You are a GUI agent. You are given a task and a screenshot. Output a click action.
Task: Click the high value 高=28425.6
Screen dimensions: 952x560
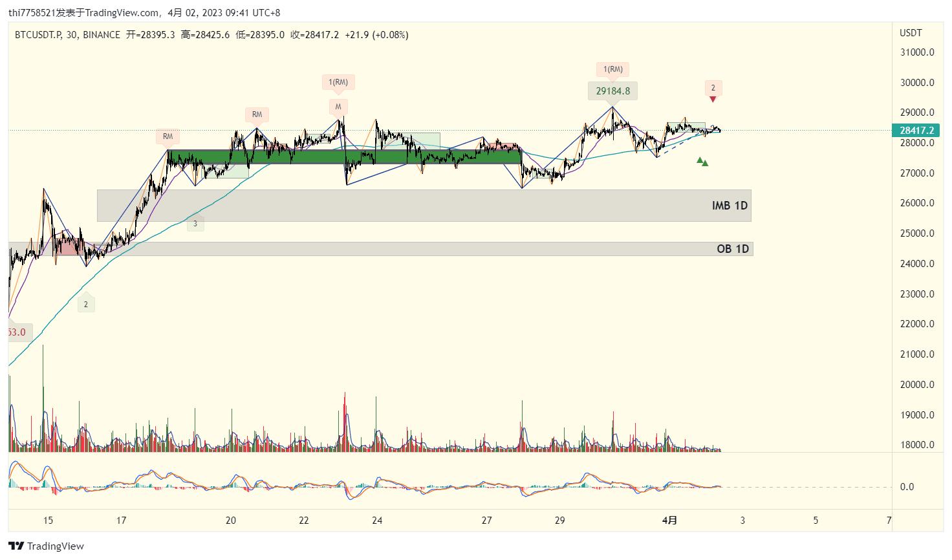click(x=205, y=35)
